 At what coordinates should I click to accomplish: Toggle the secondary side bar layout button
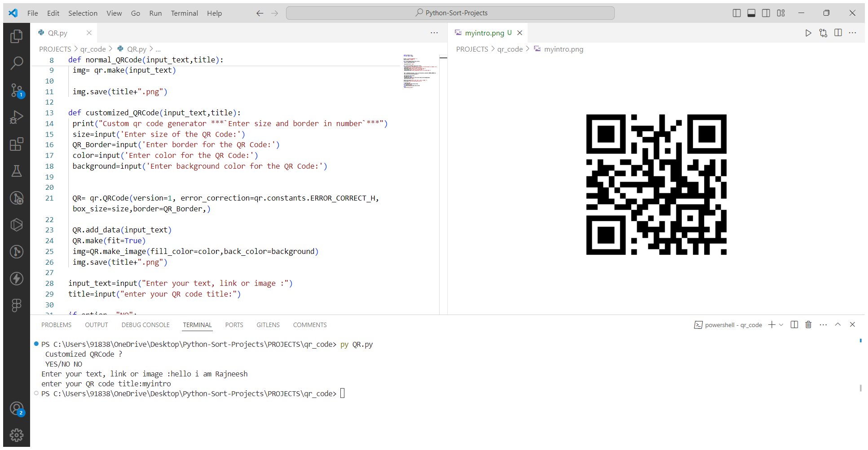point(766,13)
